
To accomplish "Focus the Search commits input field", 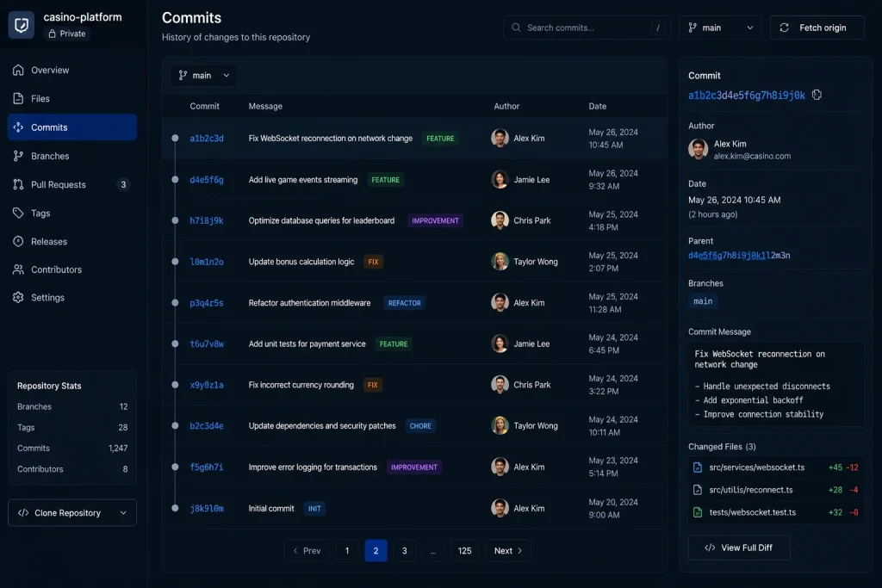I will click(587, 28).
